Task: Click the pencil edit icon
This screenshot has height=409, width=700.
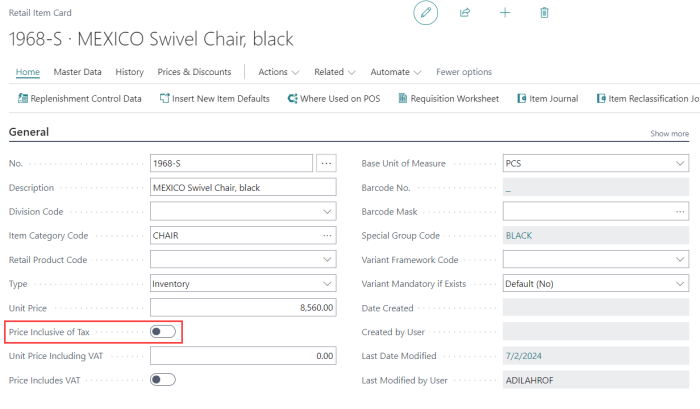Action: (426, 13)
